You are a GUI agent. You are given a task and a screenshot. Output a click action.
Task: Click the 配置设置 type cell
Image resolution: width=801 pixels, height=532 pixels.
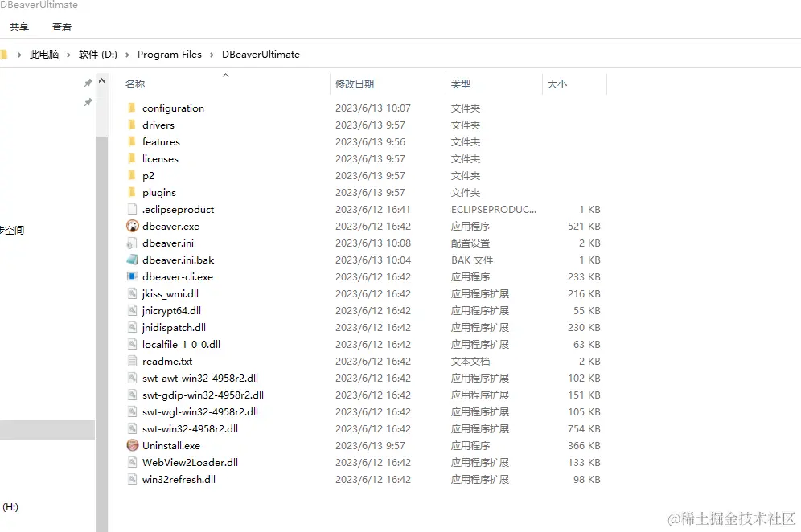click(470, 243)
